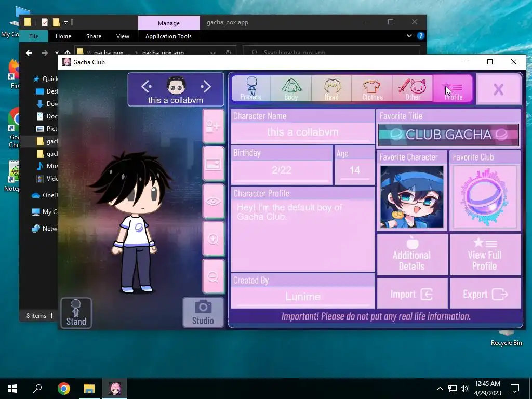
Task: Select OneDrive in File Explorer sidebar
Action: click(45, 195)
